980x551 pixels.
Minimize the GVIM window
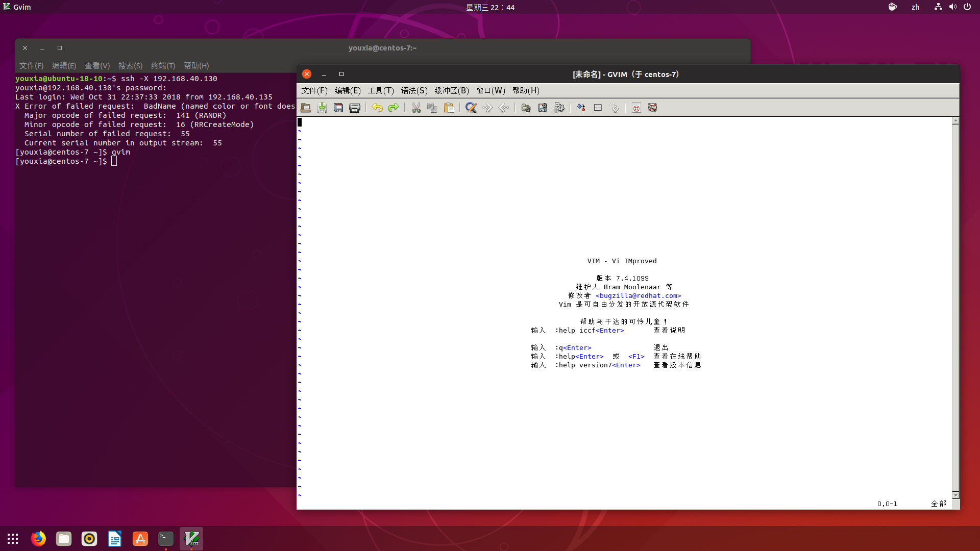[x=324, y=74]
